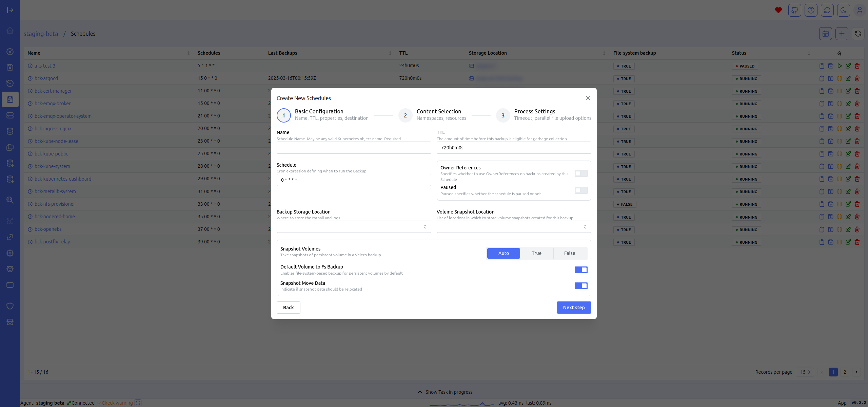Sort by the Storage Location column
The width and height of the screenshot is (868, 407).
click(x=604, y=53)
